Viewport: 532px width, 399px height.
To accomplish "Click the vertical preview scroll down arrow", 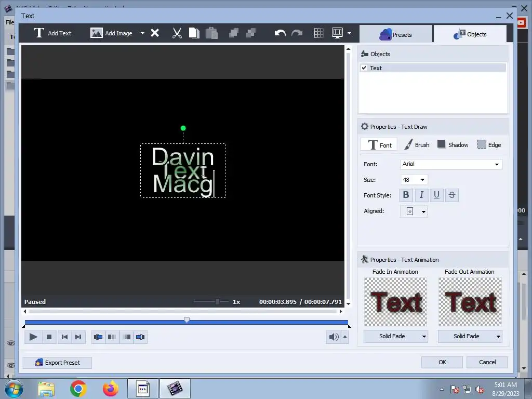I will (x=348, y=303).
